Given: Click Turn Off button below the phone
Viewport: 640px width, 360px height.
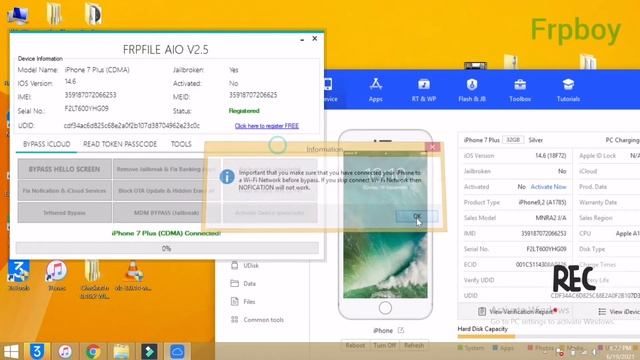Looking at the screenshot, I should [384, 345].
